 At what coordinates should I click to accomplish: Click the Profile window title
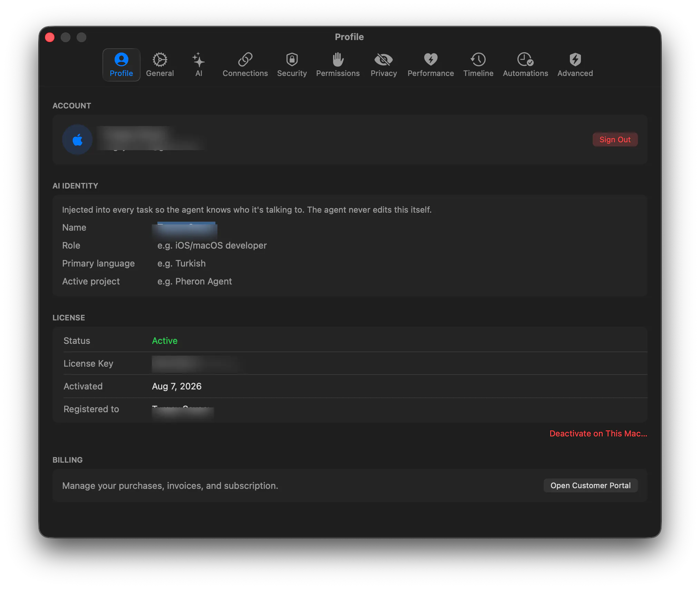349,37
